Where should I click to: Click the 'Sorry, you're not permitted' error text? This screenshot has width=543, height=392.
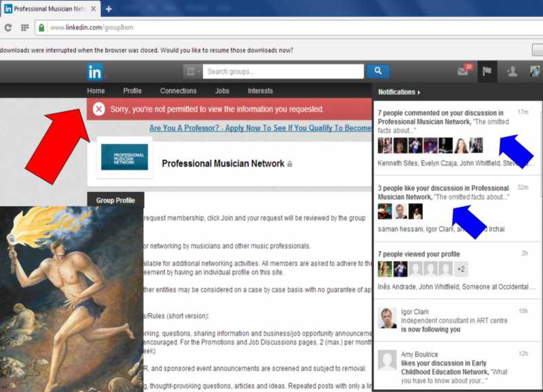tap(217, 109)
